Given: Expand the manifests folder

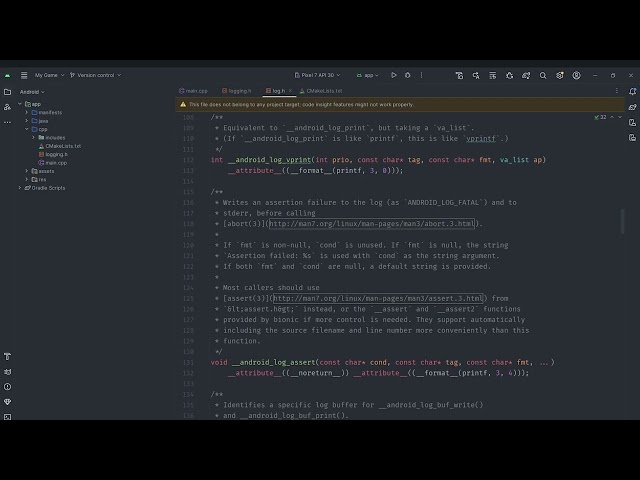Looking at the screenshot, I should [x=27, y=112].
